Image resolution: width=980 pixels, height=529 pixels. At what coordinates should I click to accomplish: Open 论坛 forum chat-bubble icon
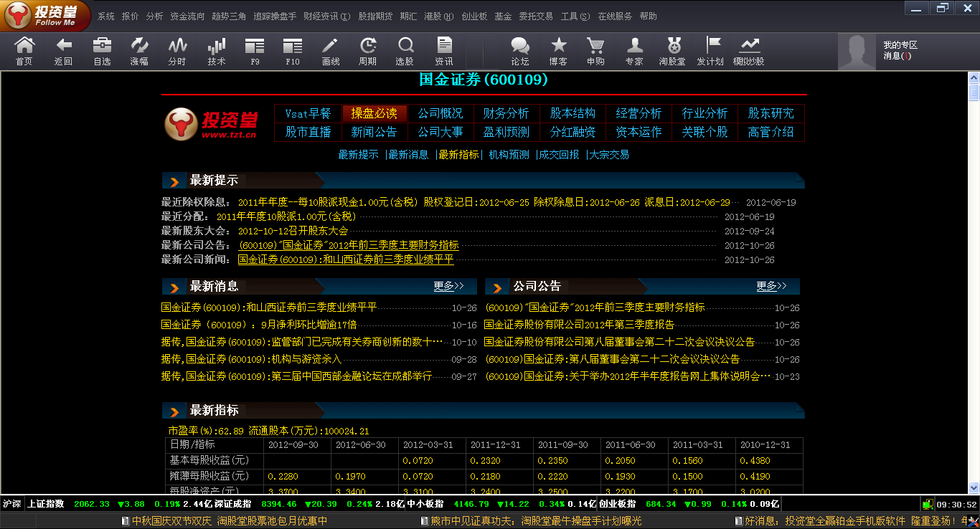pyautogui.click(x=519, y=51)
